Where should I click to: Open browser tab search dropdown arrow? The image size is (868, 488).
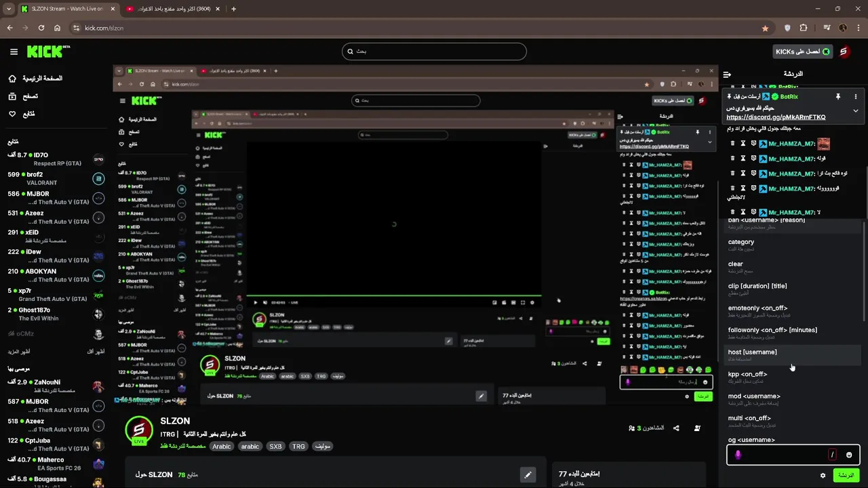9,9
